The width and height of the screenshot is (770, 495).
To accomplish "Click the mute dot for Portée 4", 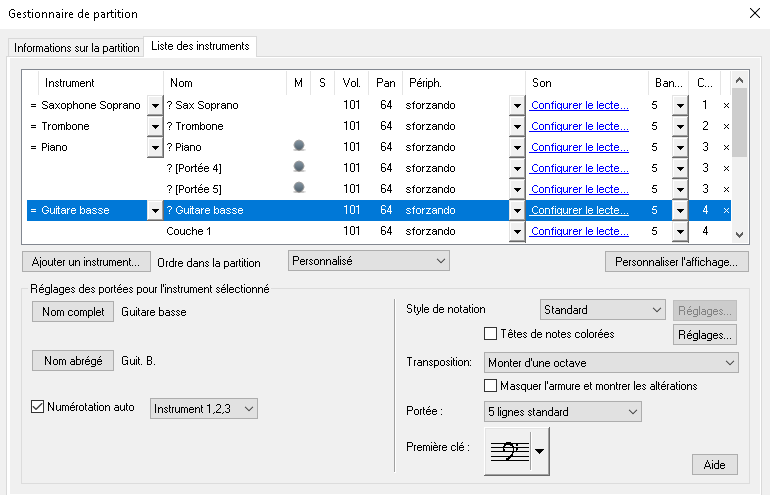I will (298, 167).
